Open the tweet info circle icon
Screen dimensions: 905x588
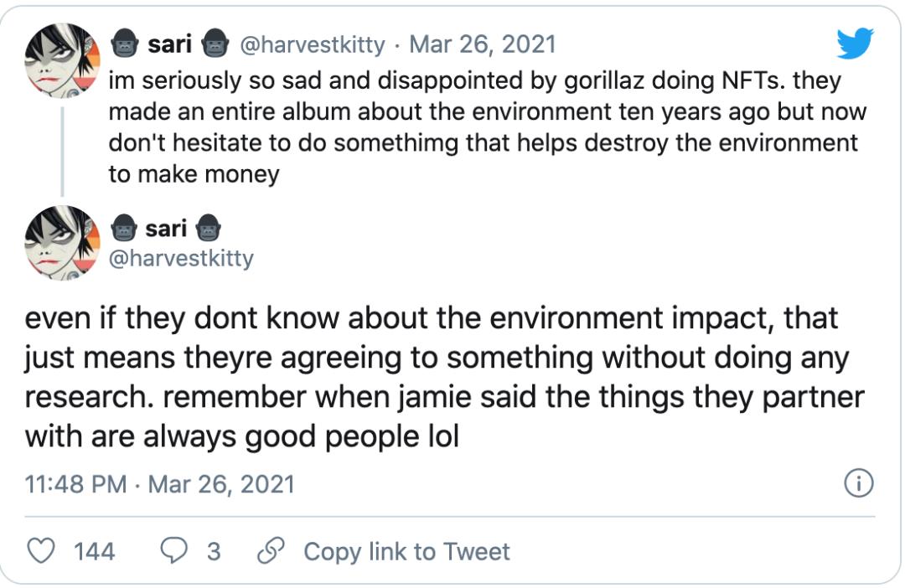[859, 483]
